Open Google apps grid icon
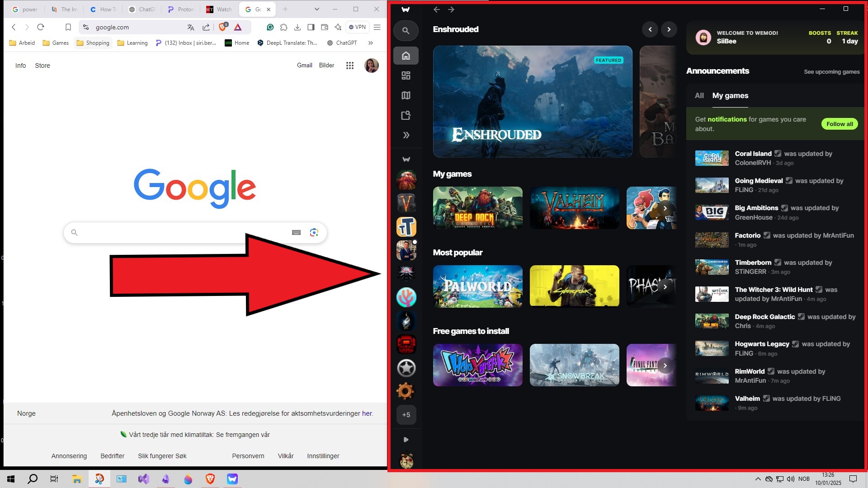 pyautogui.click(x=349, y=66)
